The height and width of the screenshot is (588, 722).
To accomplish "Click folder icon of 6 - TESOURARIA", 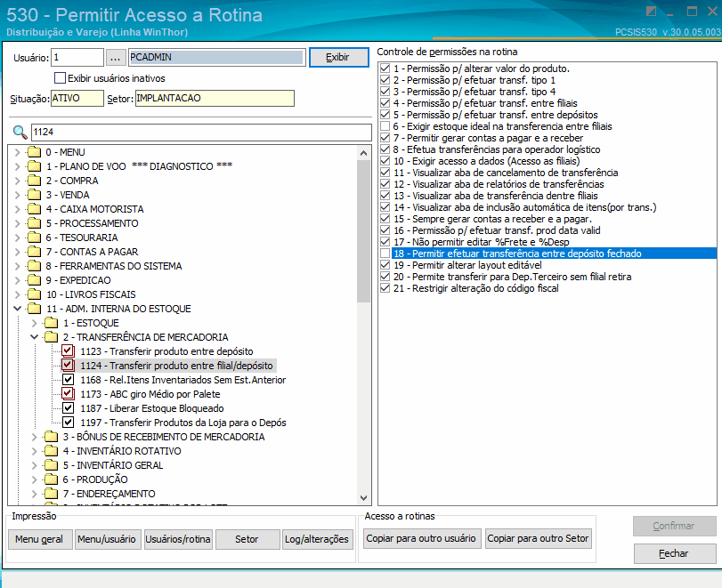I will pyautogui.click(x=34, y=238).
